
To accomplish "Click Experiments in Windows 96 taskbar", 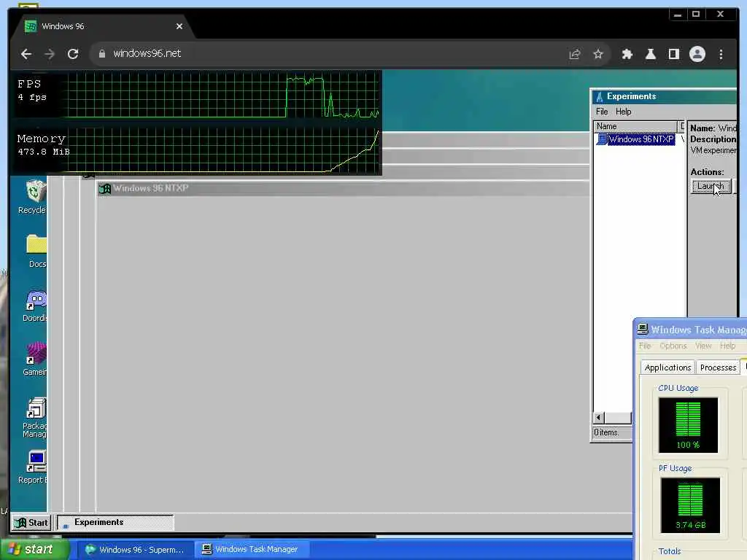I will pyautogui.click(x=115, y=522).
